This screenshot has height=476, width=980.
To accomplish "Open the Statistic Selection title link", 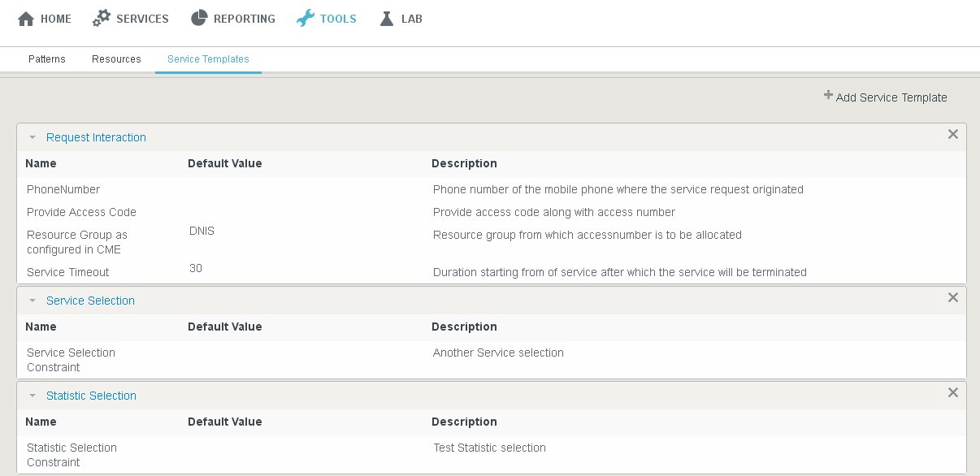I will (x=91, y=396).
